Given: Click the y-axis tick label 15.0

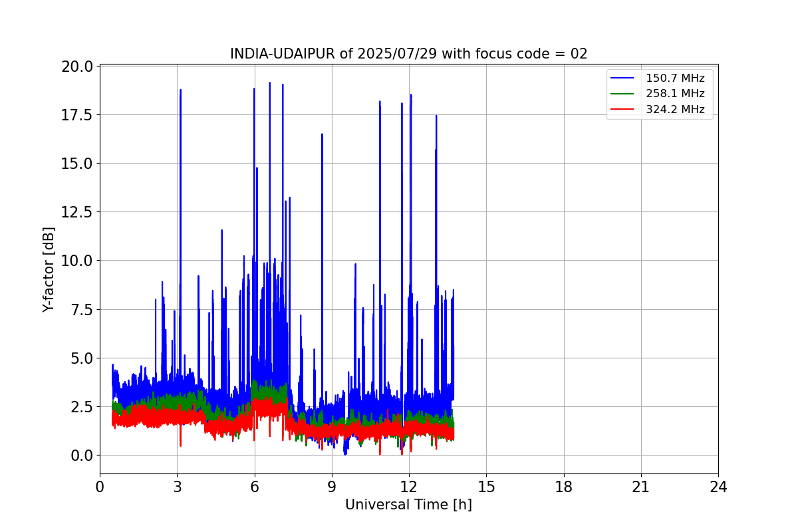Looking at the screenshot, I should tap(77, 164).
